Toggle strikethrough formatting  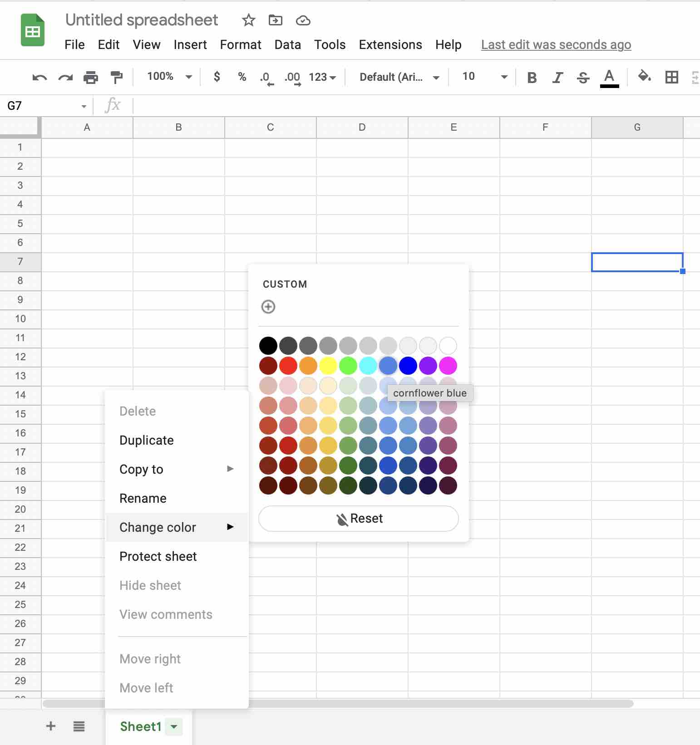[583, 78]
